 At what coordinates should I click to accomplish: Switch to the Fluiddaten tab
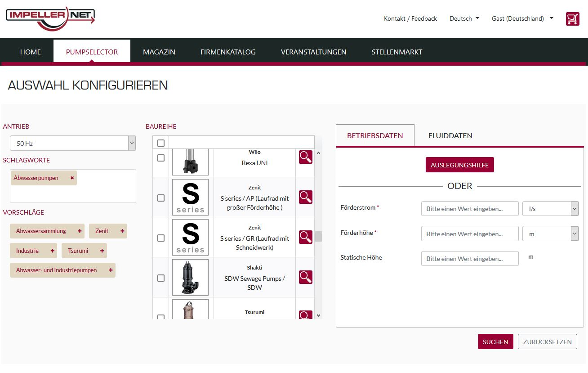(450, 135)
